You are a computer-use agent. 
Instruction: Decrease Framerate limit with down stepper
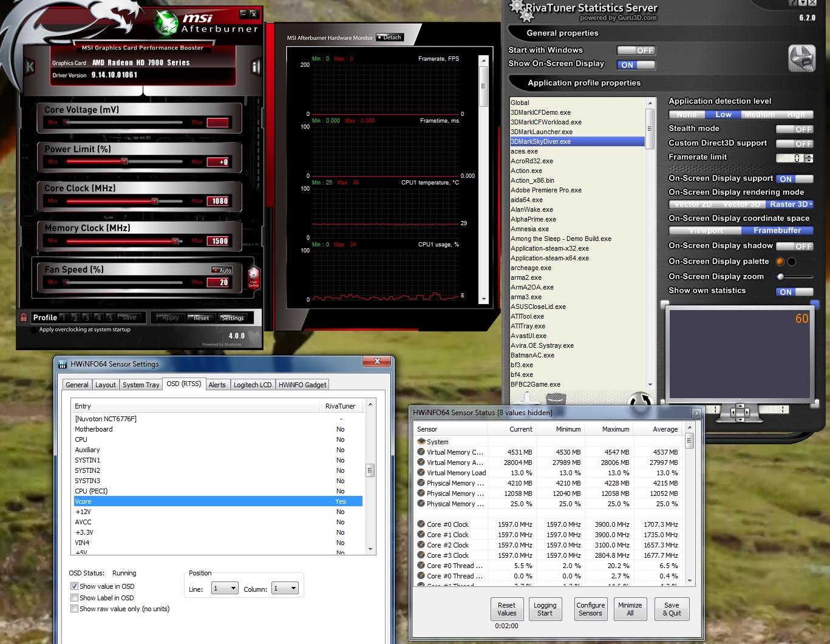pos(809,160)
